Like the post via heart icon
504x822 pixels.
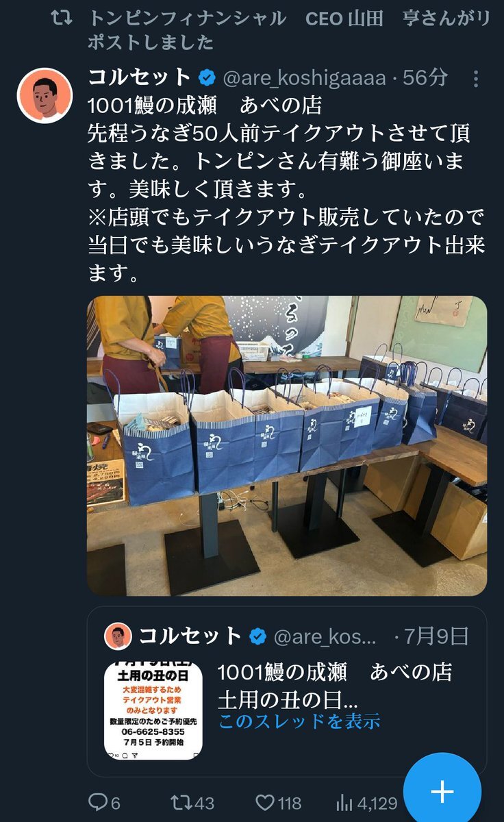(x=265, y=804)
